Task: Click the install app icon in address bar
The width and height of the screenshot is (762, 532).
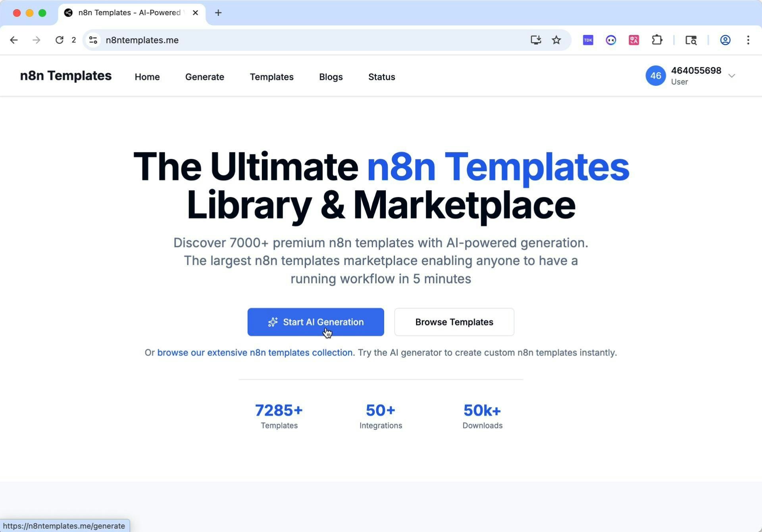Action: click(x=536, y=40)
